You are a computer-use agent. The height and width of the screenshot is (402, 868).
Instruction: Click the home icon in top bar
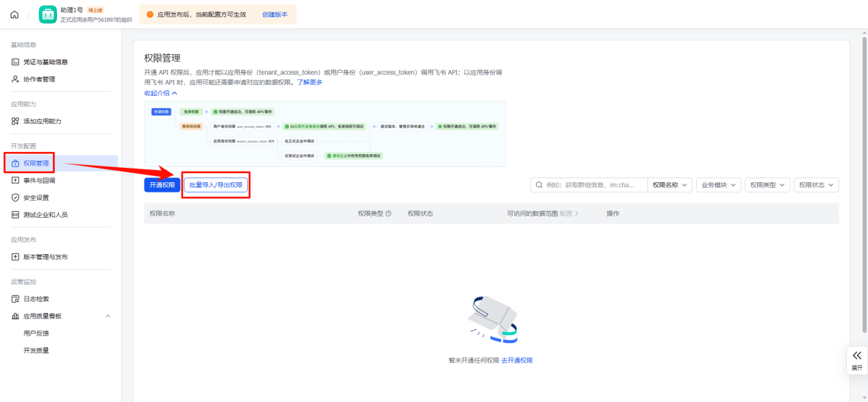click(14, 14)
